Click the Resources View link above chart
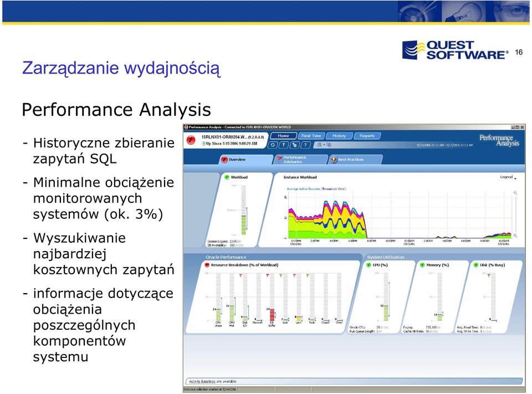Viewport: 532px width, 394px height. click(x=334, y=188)
